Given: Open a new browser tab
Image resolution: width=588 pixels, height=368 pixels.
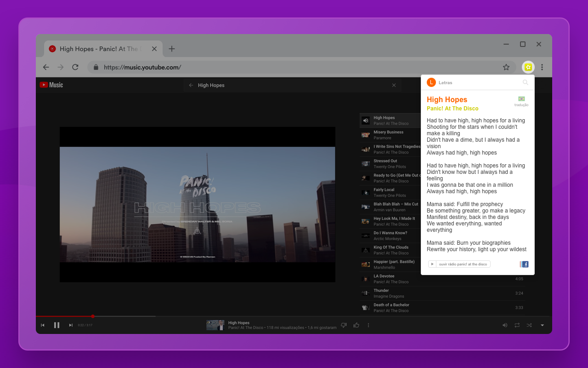Looking at the screenshot, I should pyautogui.click(x=172, y=49).
